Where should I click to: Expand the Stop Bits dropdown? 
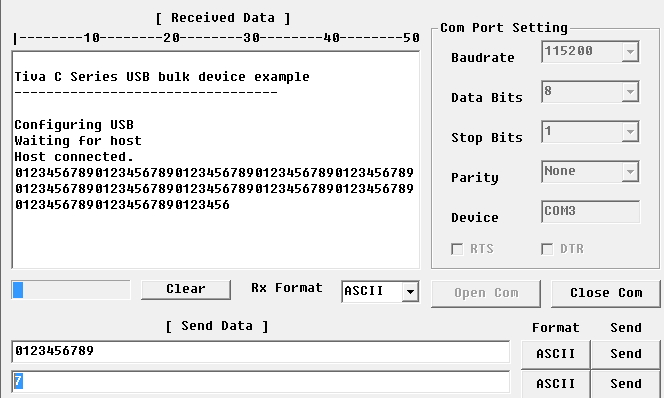(x=630, y=132)
